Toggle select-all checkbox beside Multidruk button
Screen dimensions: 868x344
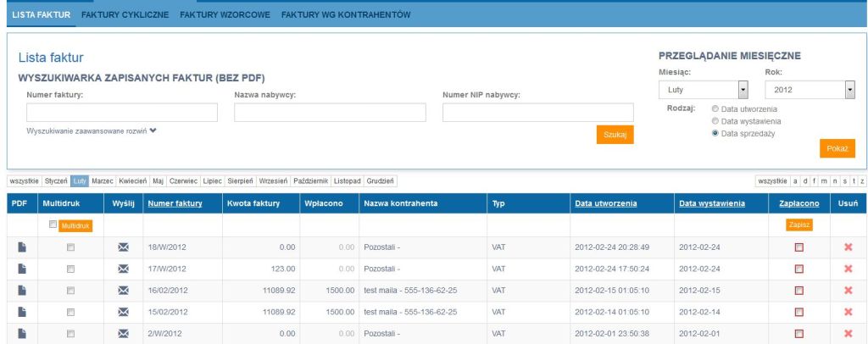[x=53, y=225]
